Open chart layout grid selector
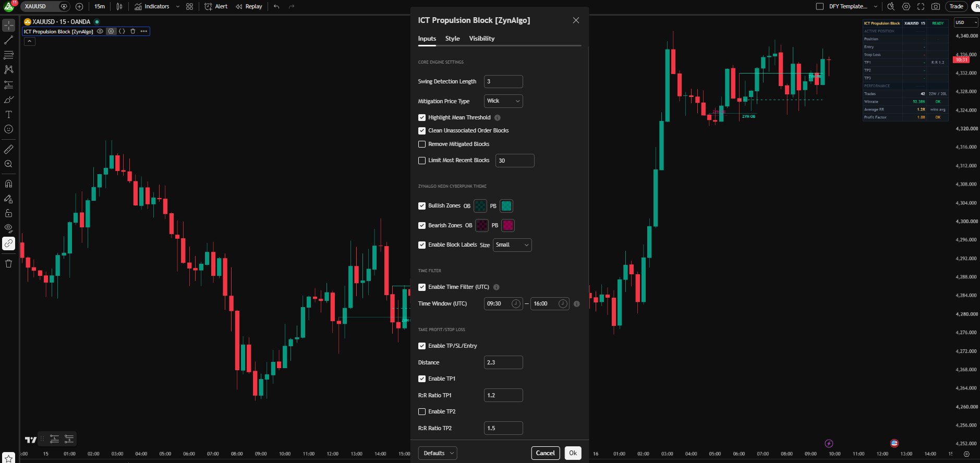Screen dimensions: 980x463 [189, 6]
